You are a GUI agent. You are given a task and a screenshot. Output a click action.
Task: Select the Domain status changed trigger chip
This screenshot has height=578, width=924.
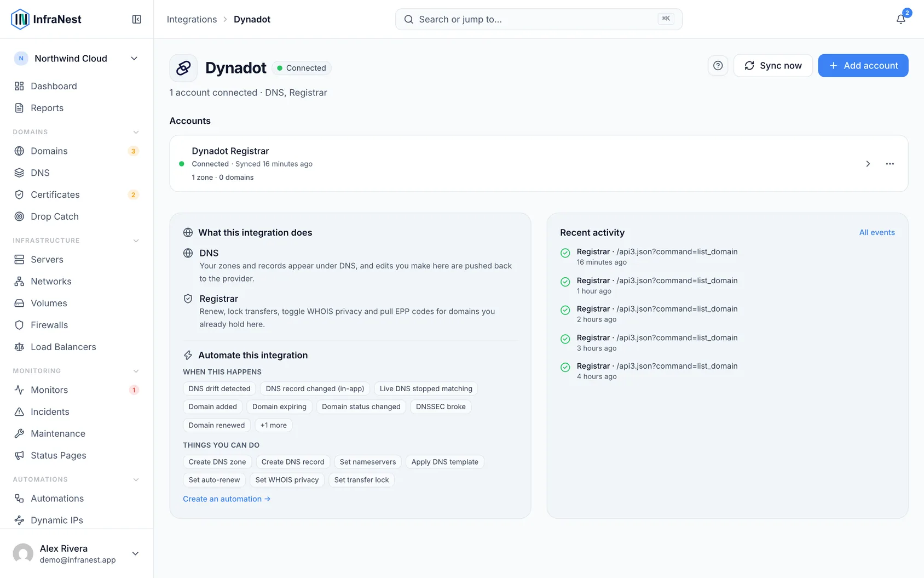[361, 407]
